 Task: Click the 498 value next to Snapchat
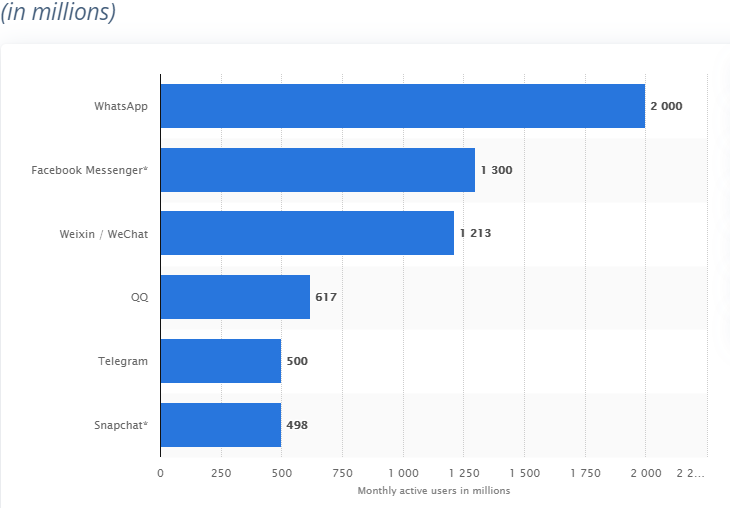point(297,425)
